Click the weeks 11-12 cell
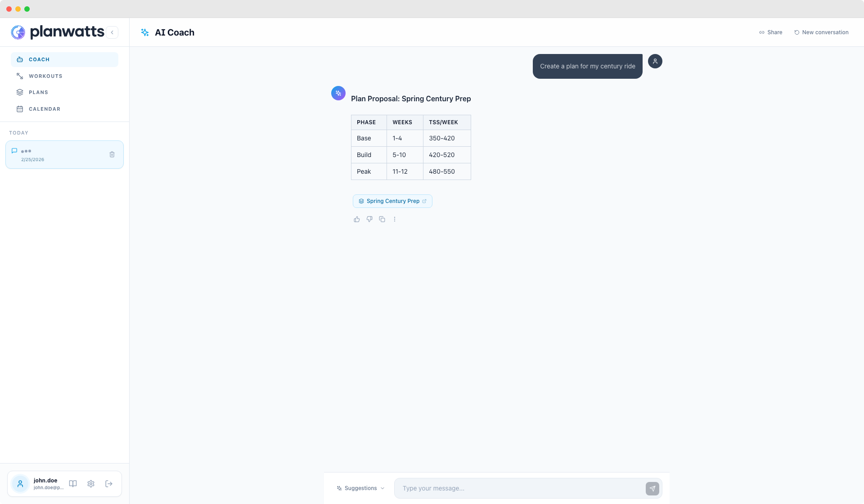 point(405,171)
